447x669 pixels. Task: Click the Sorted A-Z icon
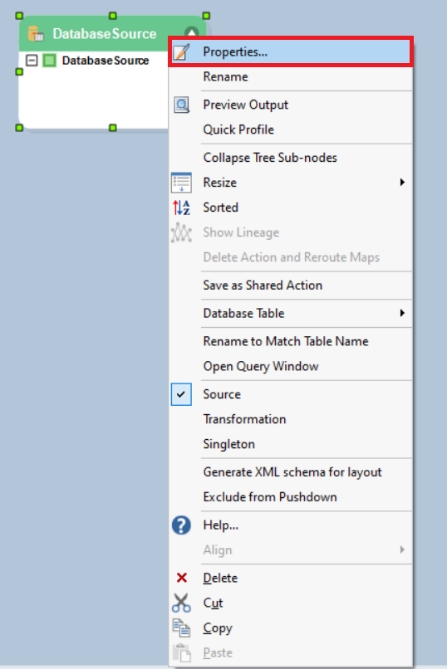click(181, 207)
